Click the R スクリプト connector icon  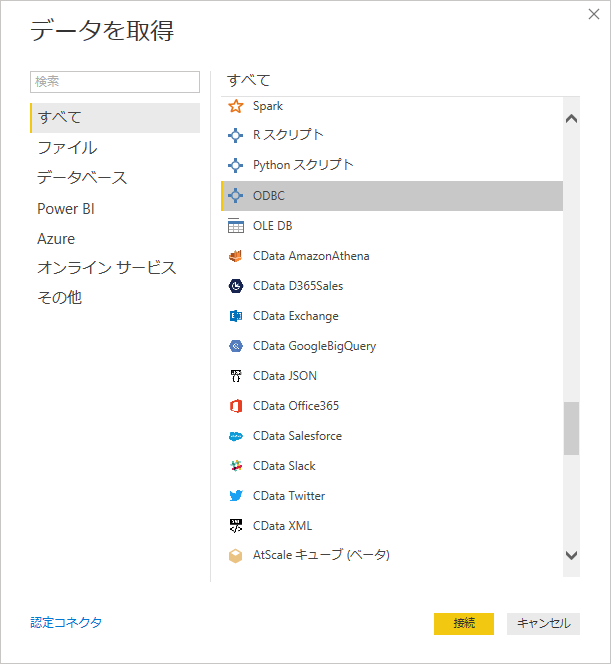[236, 135]
